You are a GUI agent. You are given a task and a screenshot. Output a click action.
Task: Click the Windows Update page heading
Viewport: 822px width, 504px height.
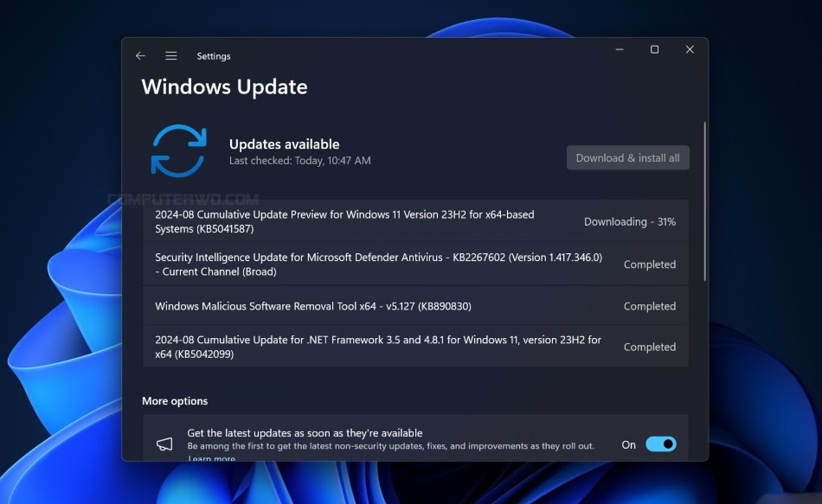click(224, 87)
